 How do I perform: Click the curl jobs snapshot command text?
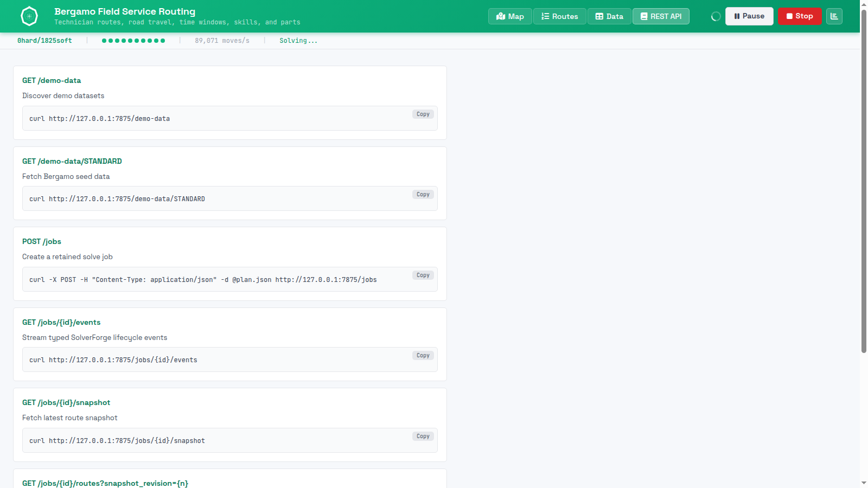(x=117, y=441)
